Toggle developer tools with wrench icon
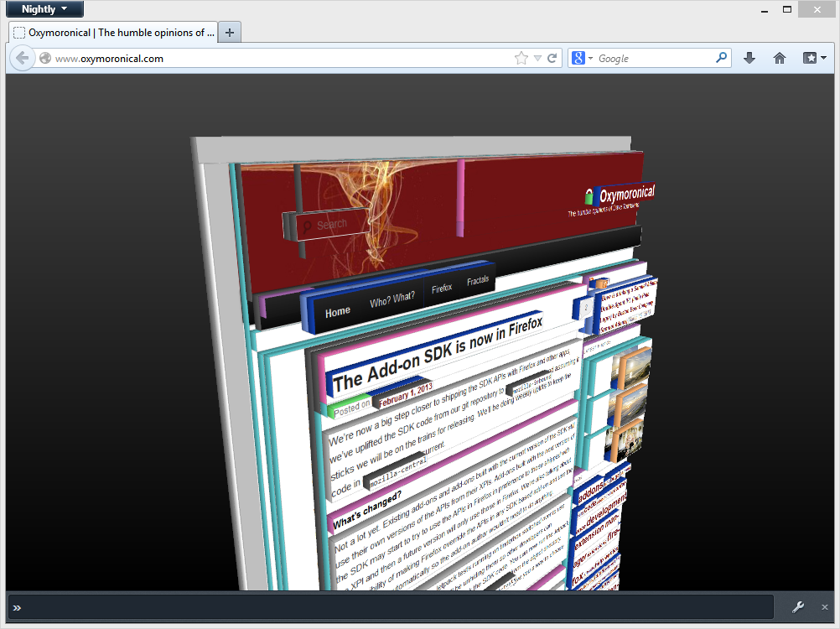The height and width of the screenshot is (629, 840). (798, 607)
